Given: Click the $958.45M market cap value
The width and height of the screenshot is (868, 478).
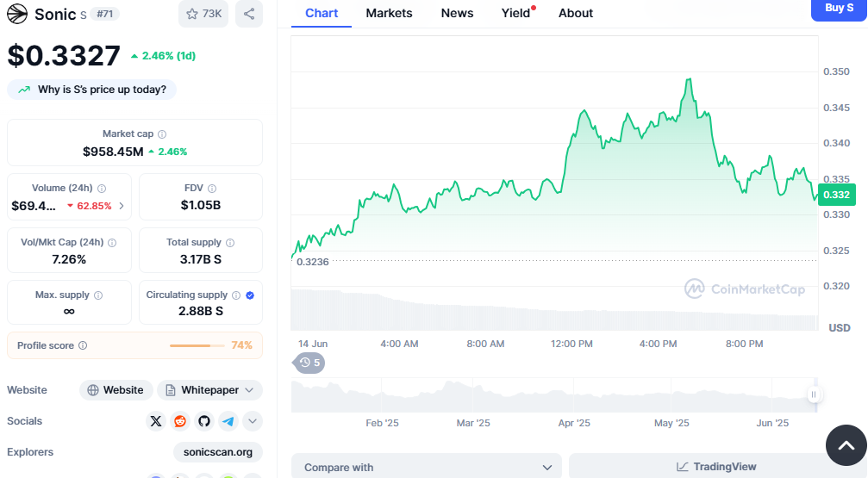Looking at the screenshot, I should tap(113, 152).
